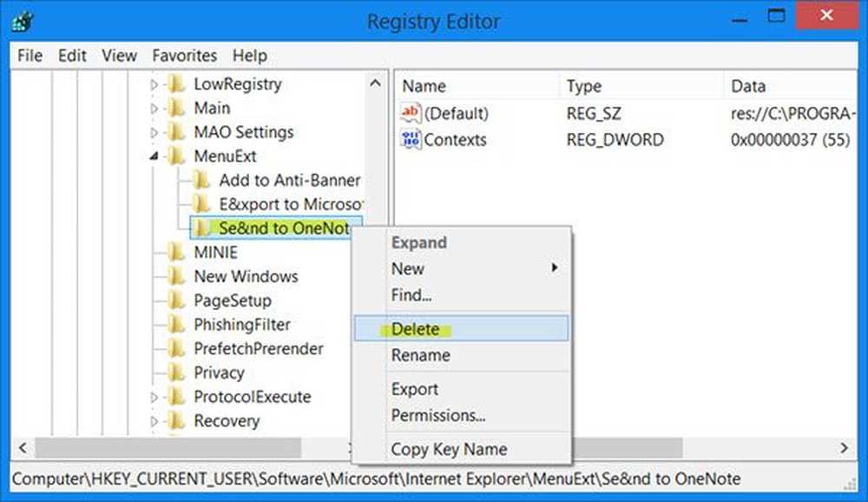Viewport: 868px width, 502px height.
Task: Click the Data column header
Action: pos(791,86)
